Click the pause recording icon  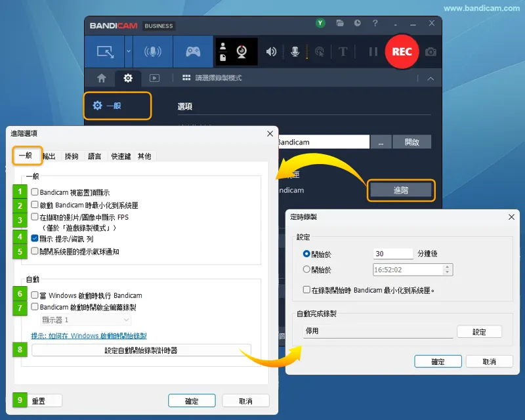[373, 52]
